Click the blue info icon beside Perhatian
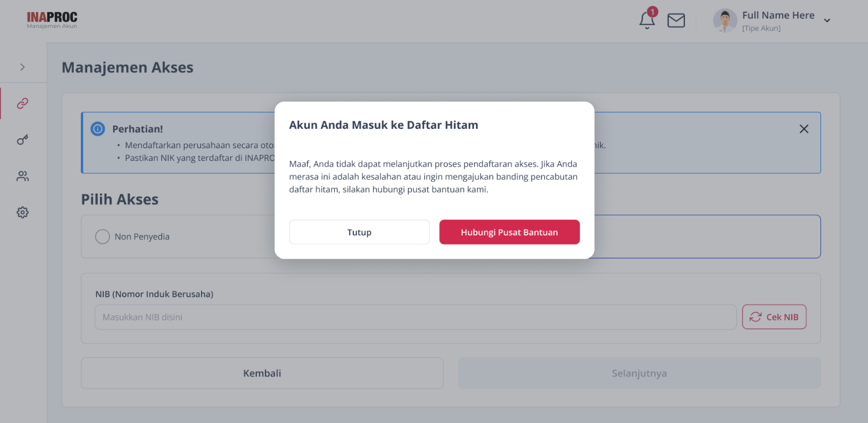 98,129
